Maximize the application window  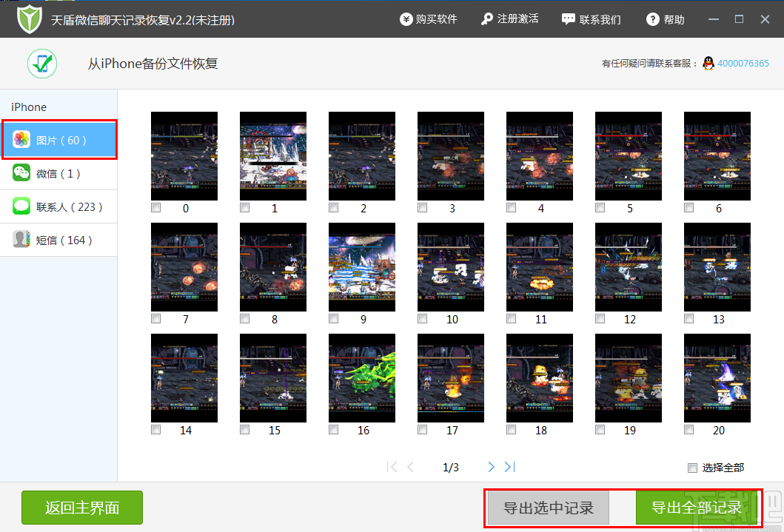pos(739,19)
